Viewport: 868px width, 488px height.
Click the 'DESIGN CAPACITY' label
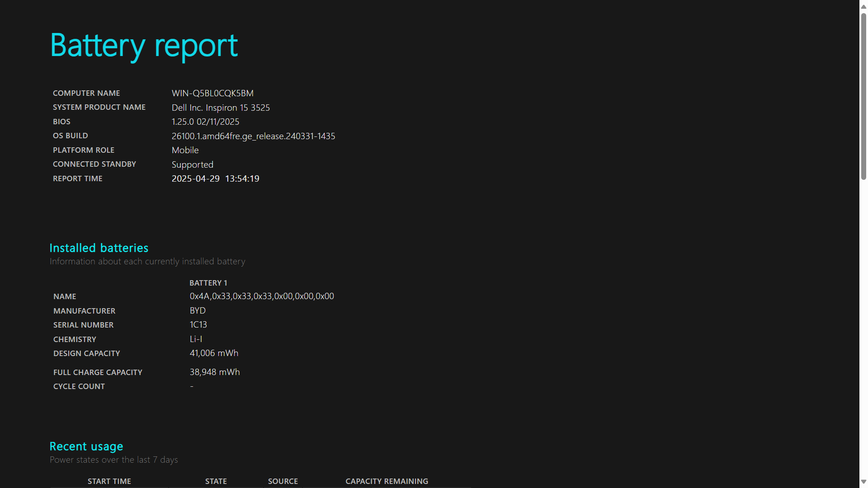click(86, 353)
